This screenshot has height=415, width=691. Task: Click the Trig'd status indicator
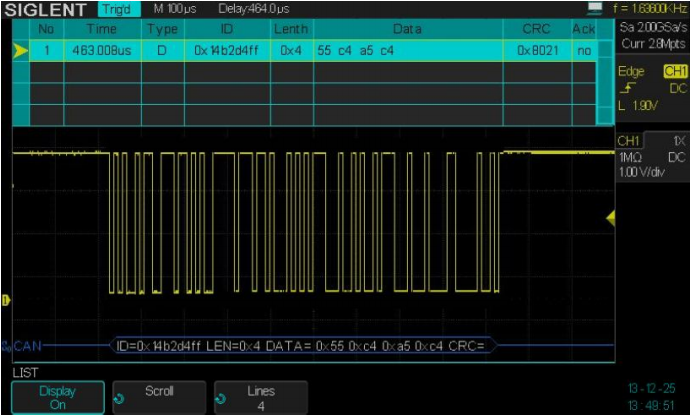pos(117,9)
